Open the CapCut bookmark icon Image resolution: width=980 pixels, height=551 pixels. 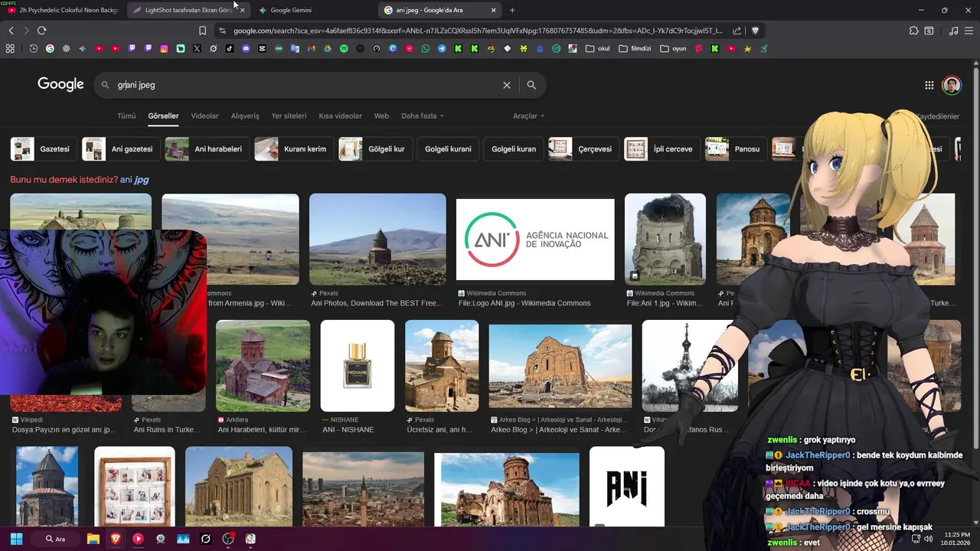click(x=262, y=48)
